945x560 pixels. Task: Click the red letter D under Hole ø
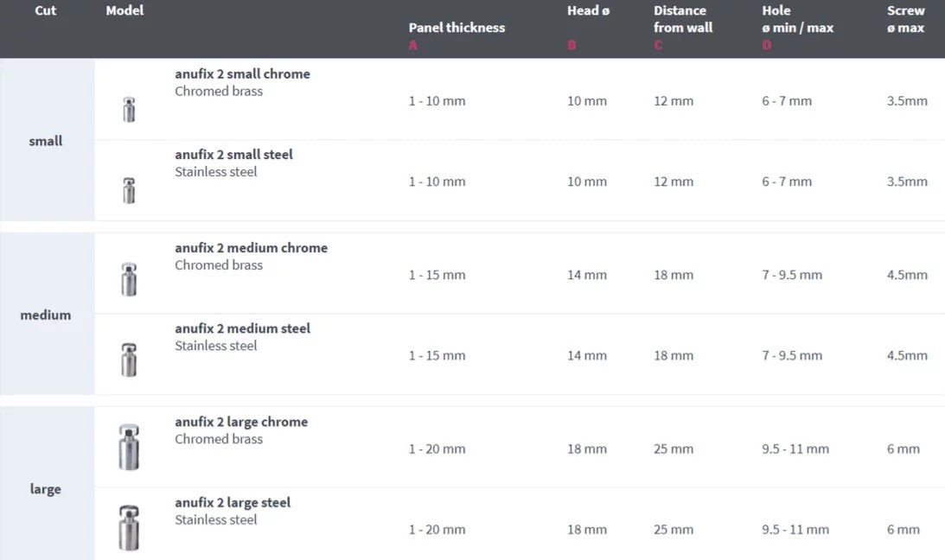click(x=766, y=45)
